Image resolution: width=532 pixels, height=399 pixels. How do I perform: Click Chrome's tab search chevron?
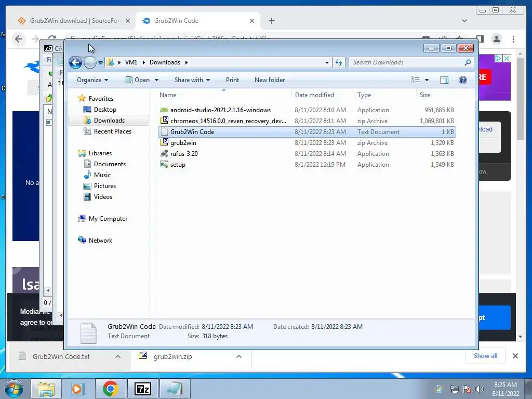click(x=464, y=21)
